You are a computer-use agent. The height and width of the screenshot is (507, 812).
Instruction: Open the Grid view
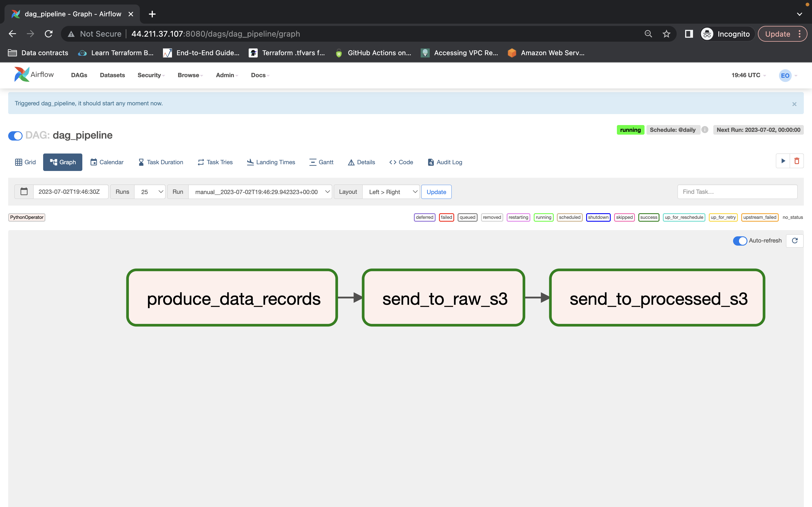pos(25,162)
